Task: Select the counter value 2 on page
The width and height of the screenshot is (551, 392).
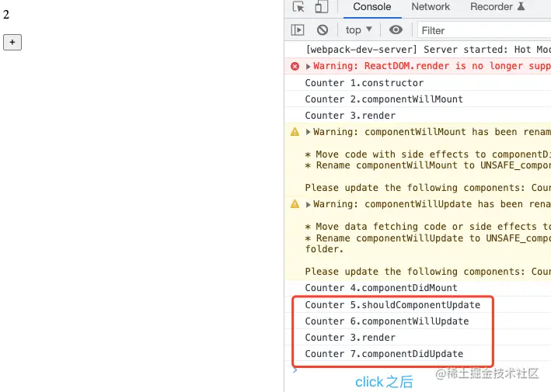Action: point(6,15)
